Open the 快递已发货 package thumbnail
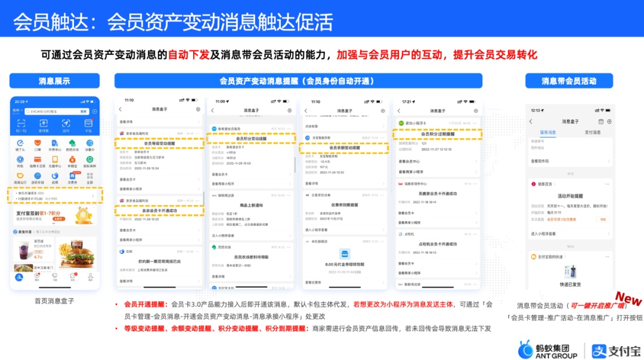Image resolution: width=644 pixels, height=360 pixels. 570,271
